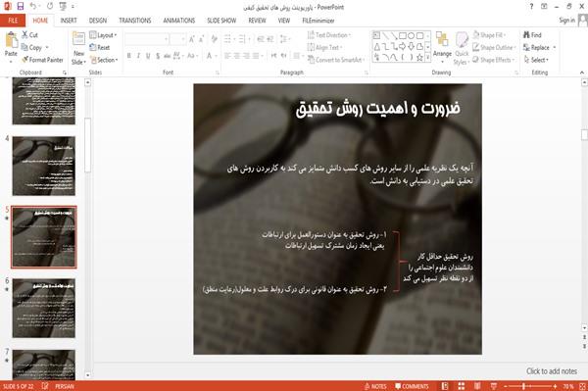Select the oval shape in shapes gallery
588x391 pixels.
point(411,35)
